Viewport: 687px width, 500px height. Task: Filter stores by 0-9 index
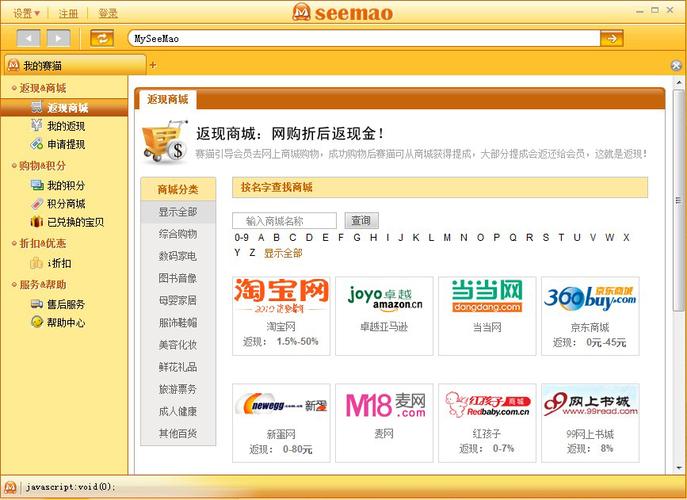point(241,238)
